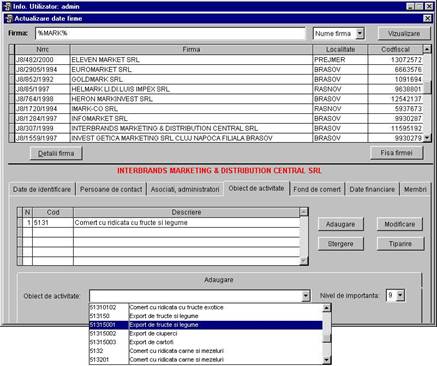
Task: Open the Persoane de contact tab
Action: (x=111, y=189)
